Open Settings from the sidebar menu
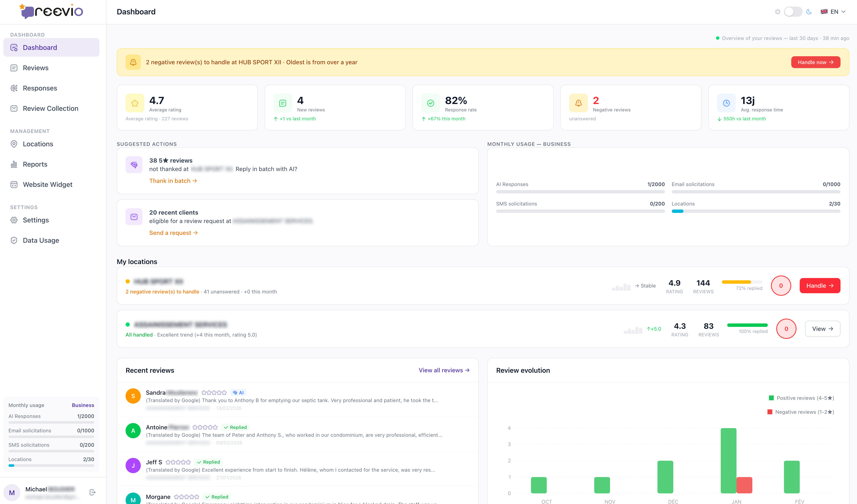 click(36, 220)
